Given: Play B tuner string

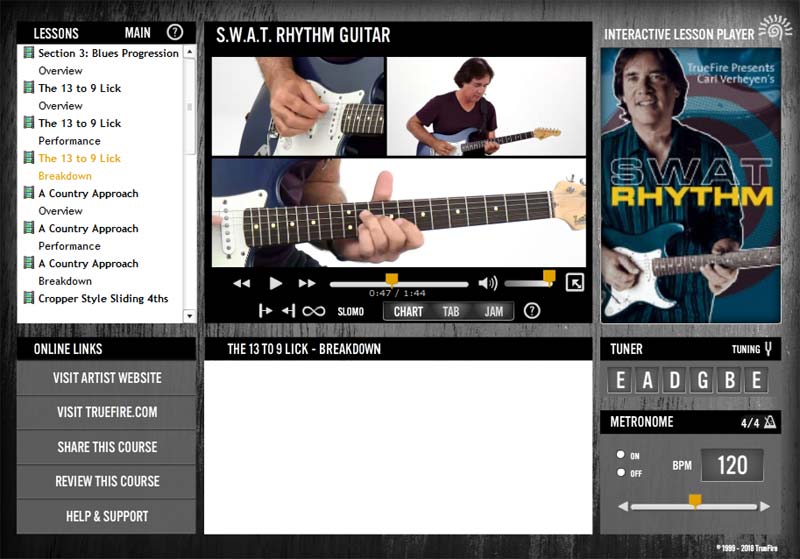Looking at the screenshot, I should [x=730, y=380].
